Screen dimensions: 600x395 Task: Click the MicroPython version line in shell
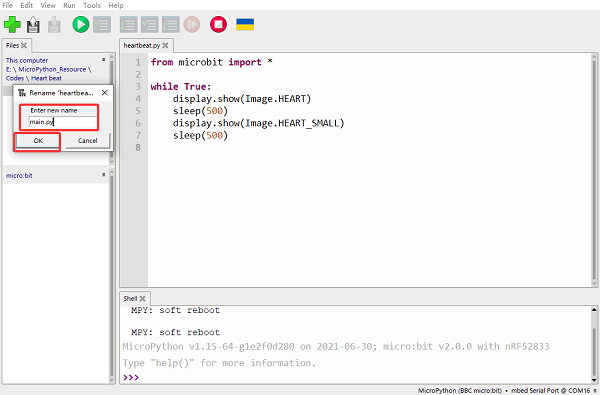336,346
